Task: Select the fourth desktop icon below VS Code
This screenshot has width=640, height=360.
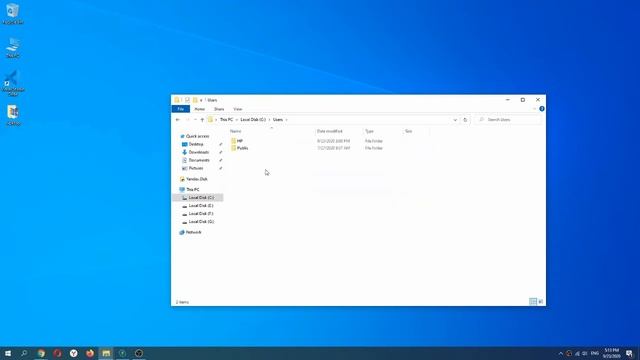Action: point(13,115)
